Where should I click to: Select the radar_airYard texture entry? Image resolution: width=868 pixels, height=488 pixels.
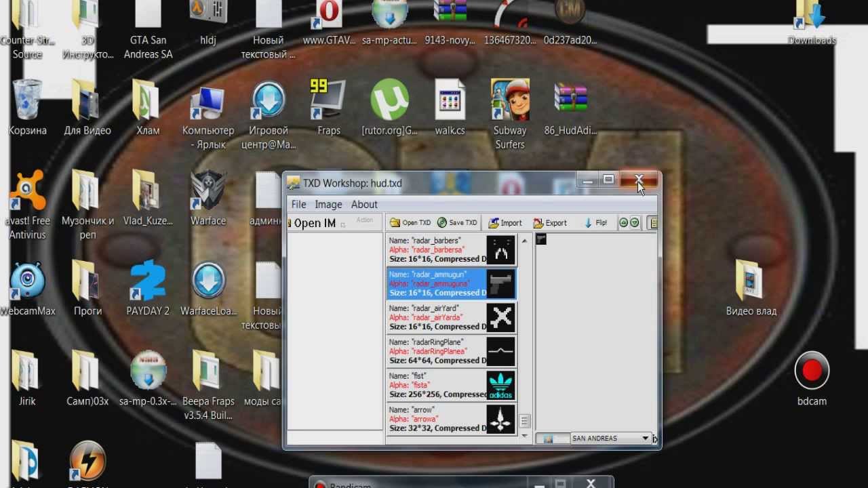tap(452, 317)
